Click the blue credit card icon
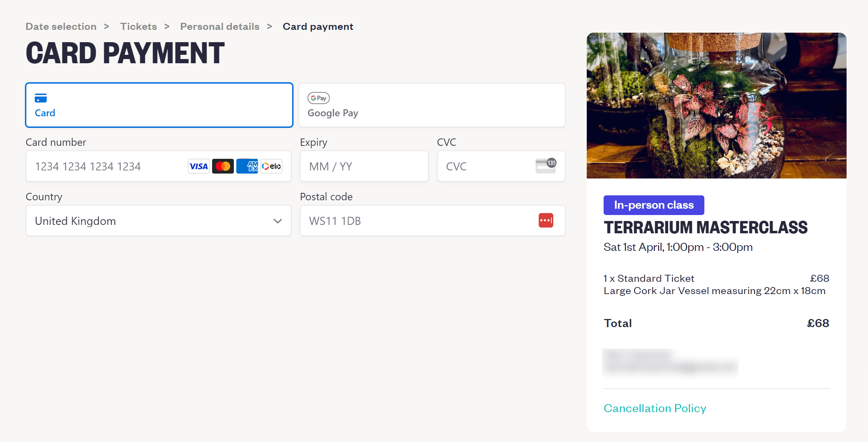 coord(41,98)
